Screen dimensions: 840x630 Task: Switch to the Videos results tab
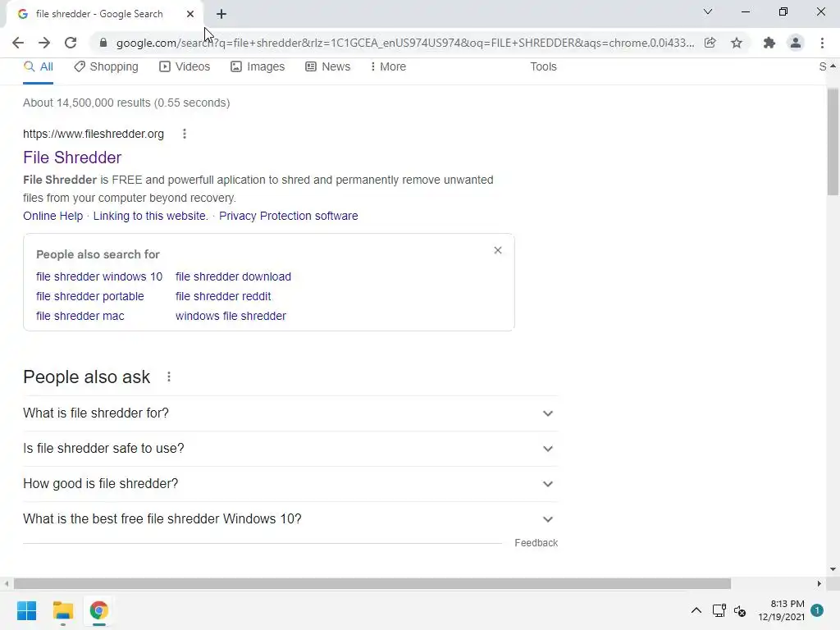click(x=185, y=67)
